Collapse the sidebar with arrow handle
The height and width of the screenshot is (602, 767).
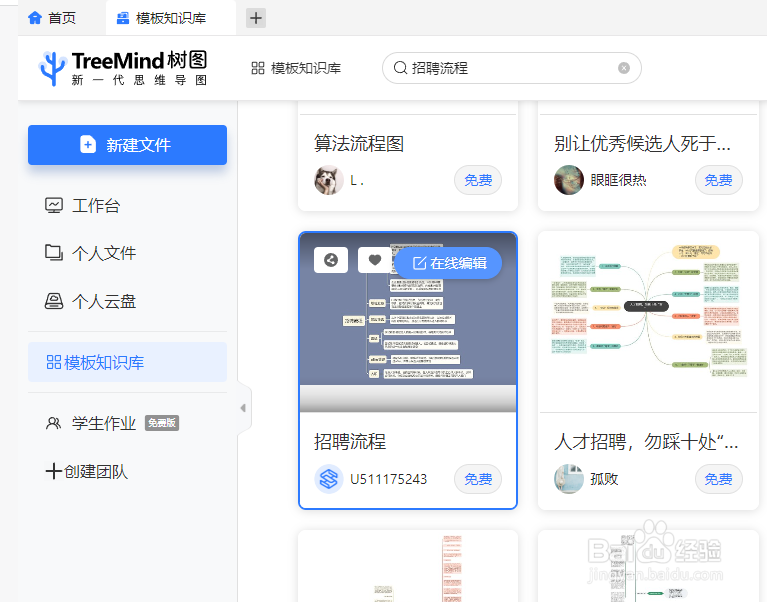coord(244,408)
